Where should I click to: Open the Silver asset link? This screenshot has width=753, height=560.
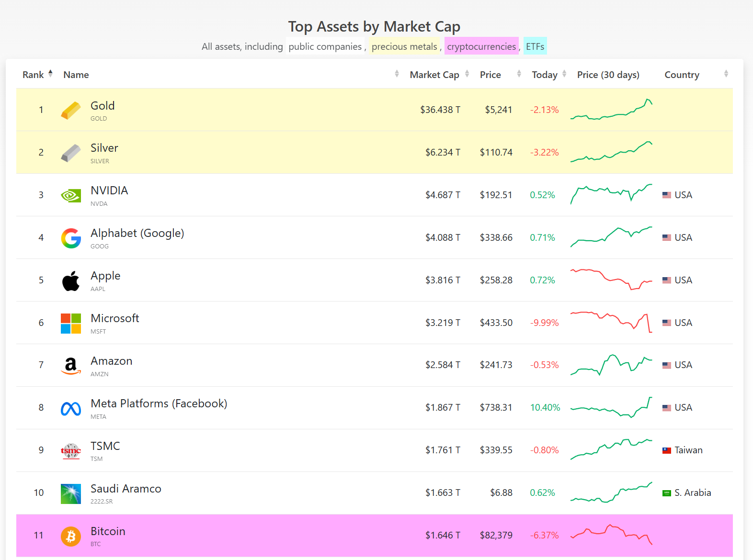[x=104, y=148]
